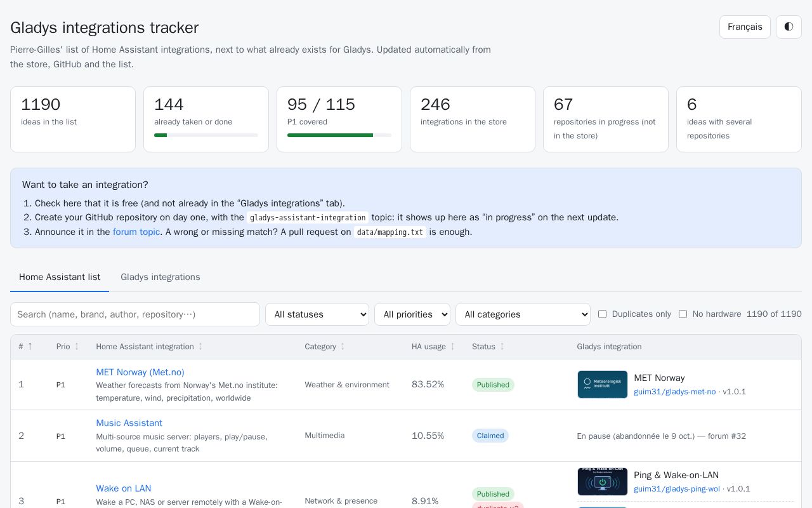Screen dimensions: 812x508
Task: Click the Published badge in Wake on LAN row
Action: pos(493,494)
